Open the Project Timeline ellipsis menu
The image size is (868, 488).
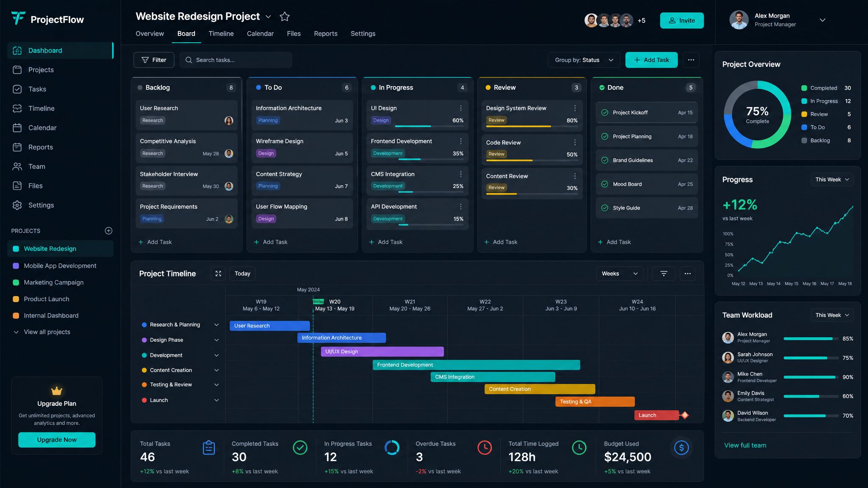point(687,274)
